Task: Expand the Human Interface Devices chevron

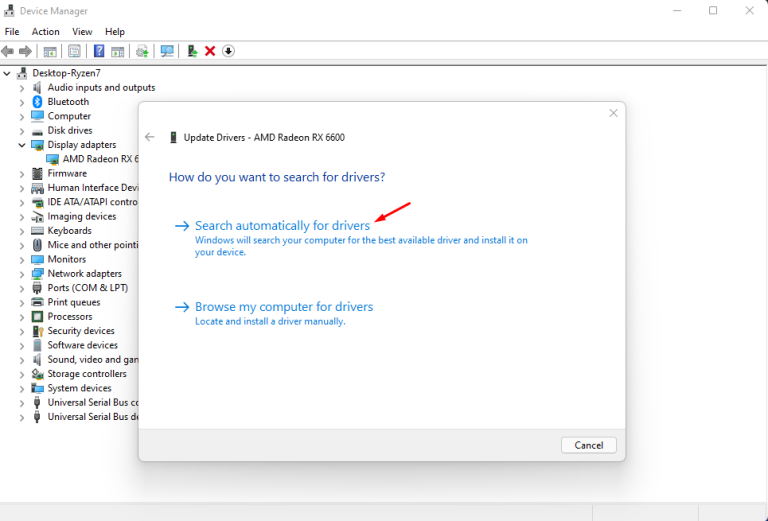Action: pos(22,188)
